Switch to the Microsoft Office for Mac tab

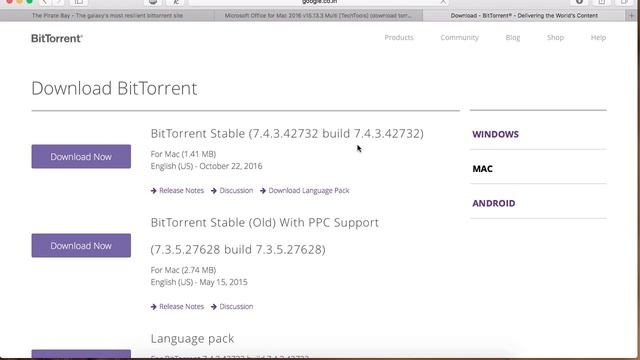318,16
